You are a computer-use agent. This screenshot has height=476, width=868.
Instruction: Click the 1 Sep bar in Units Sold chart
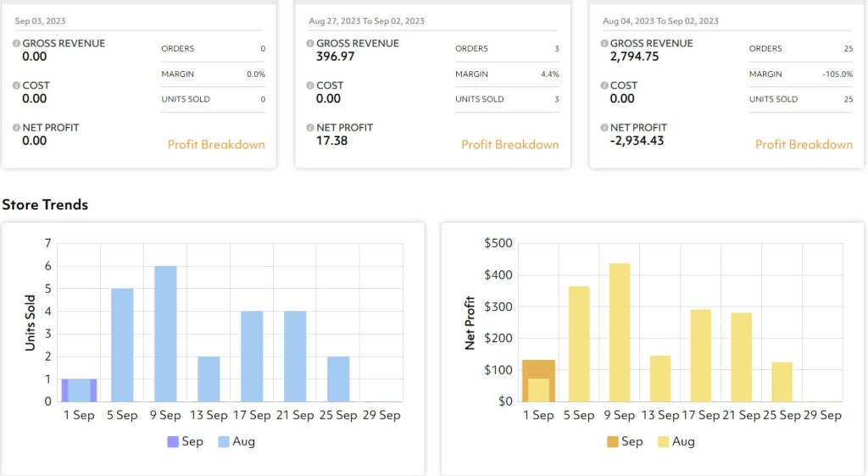79,390
